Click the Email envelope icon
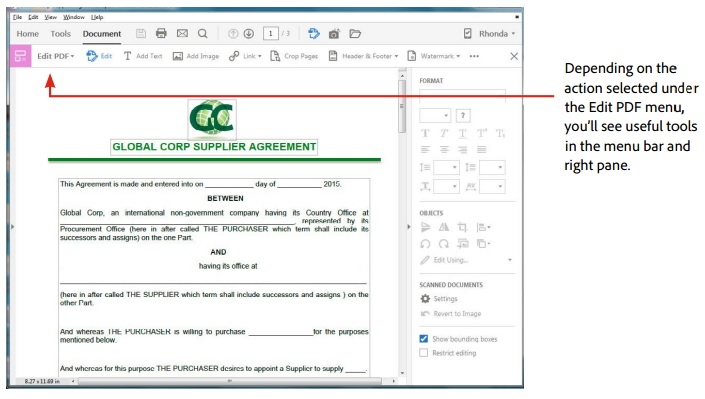The height and width of the screenshot is (399, 705). (x=182, y=33)
